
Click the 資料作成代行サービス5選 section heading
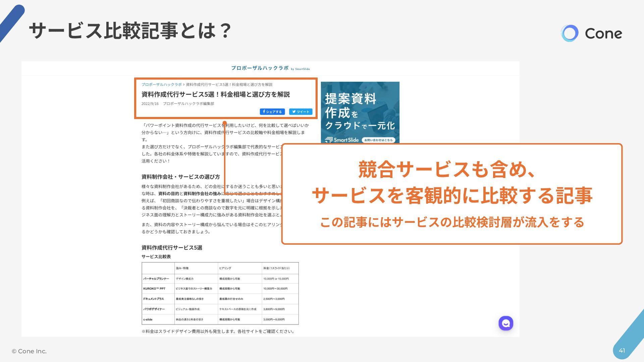(172, 248)
